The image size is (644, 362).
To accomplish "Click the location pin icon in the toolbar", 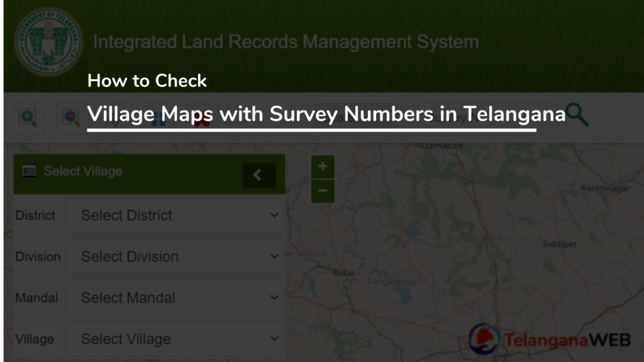I will (x=116, y=123).
